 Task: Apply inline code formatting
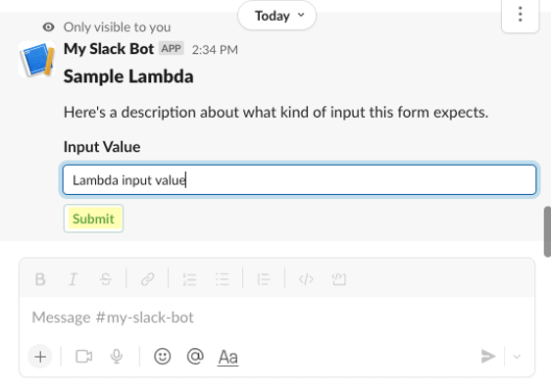tap(306, 279)
